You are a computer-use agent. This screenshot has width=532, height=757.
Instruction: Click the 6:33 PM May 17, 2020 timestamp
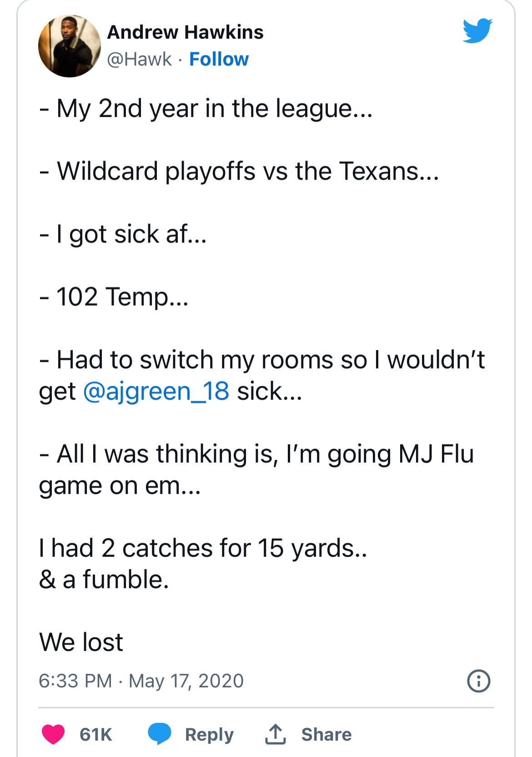click(141, 681)
